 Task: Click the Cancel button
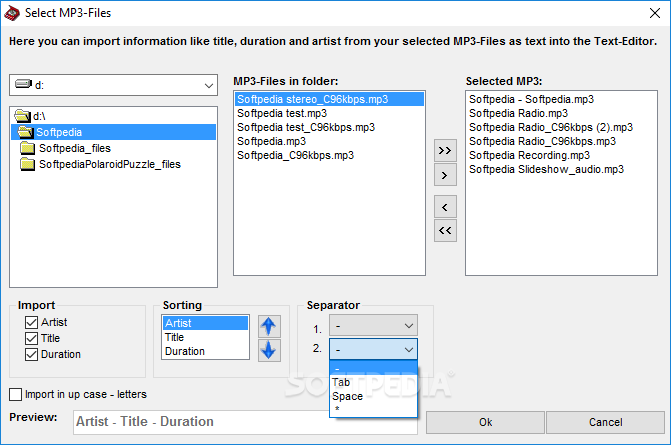pos(606,422)
